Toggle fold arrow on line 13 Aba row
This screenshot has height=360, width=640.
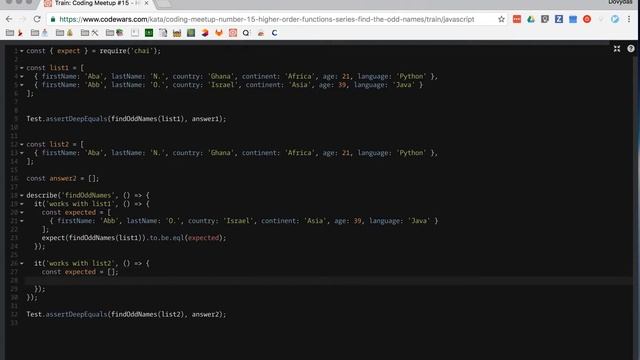pyautogui.click(x=22, y=153)
